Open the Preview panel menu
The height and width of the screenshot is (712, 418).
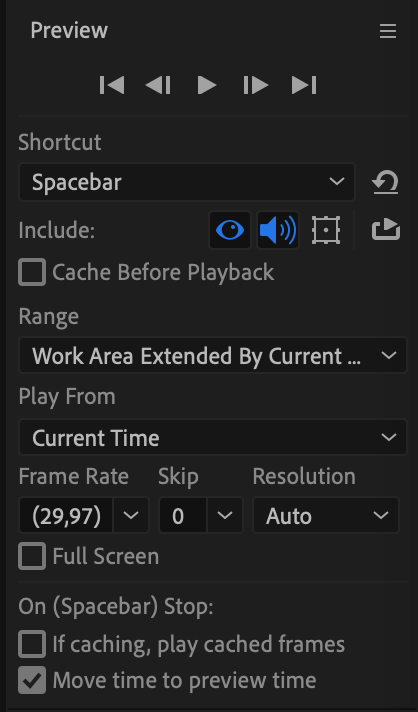coord(388,31)
